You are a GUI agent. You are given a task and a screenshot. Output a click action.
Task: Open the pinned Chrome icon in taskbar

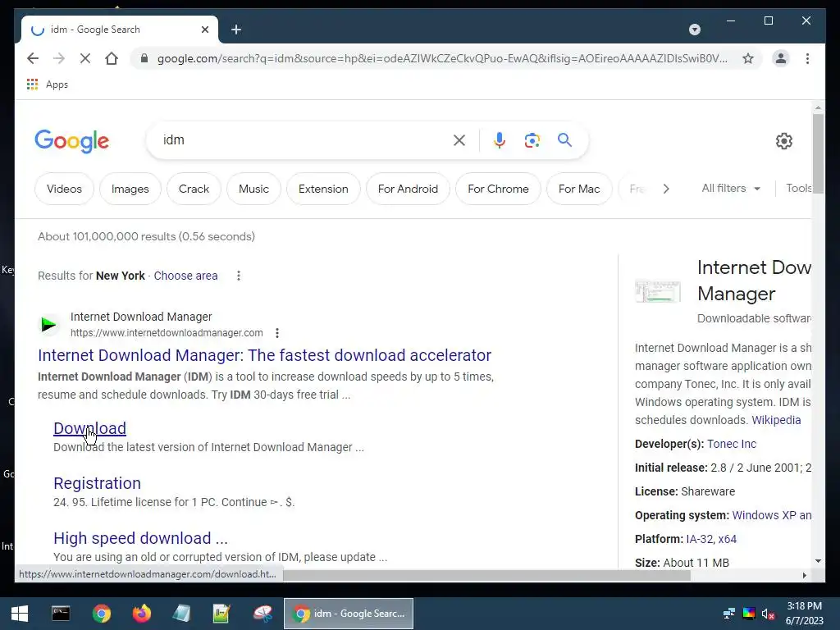coord(101,614)
